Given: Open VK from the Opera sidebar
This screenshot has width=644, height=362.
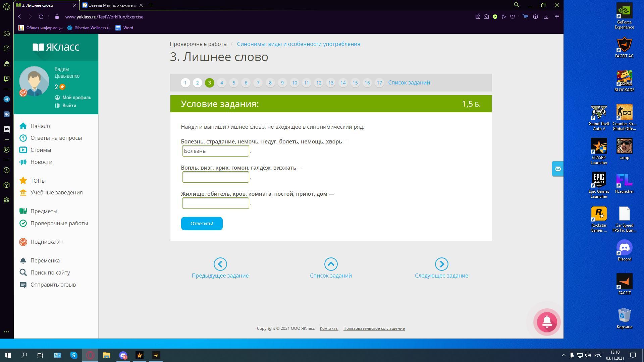Looking at the screenshot, I should tap(7, 114).
